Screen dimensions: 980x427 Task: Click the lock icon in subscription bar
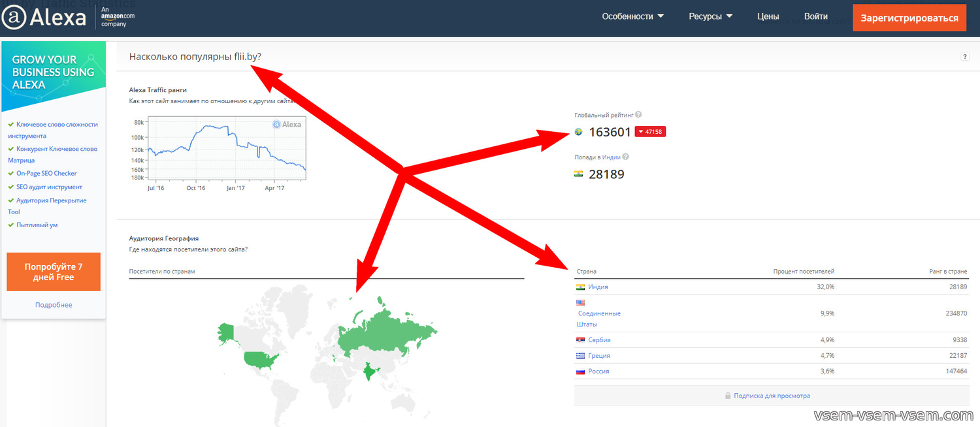pos(727,396)
